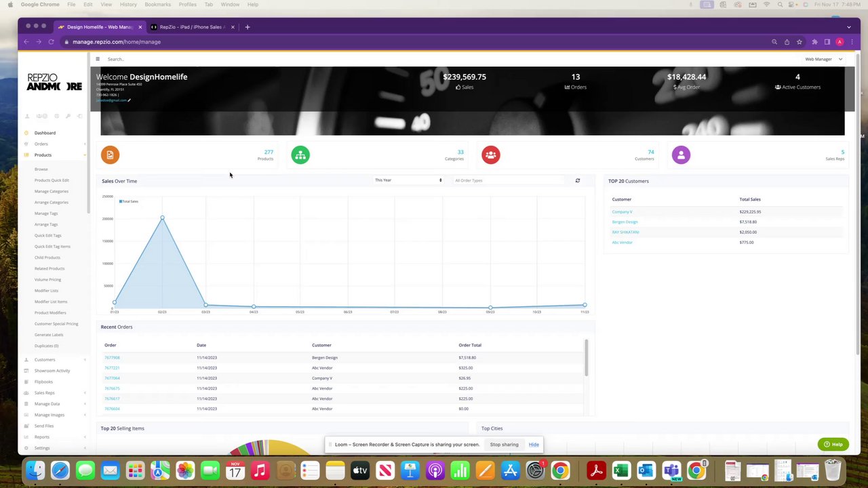Go back with Chrome's back arrow
The image size is (868, 488).
pos(26,42)
